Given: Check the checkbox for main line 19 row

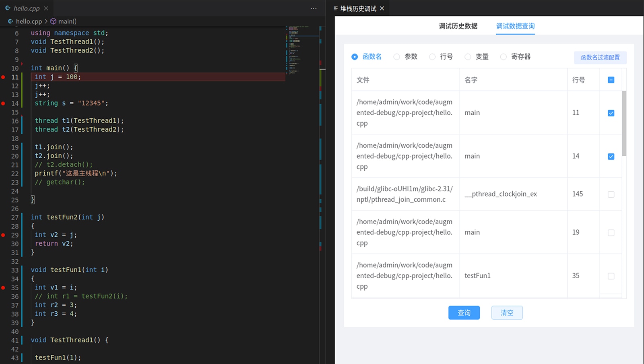Looking at the screenshot, I should tap(611, 233).
